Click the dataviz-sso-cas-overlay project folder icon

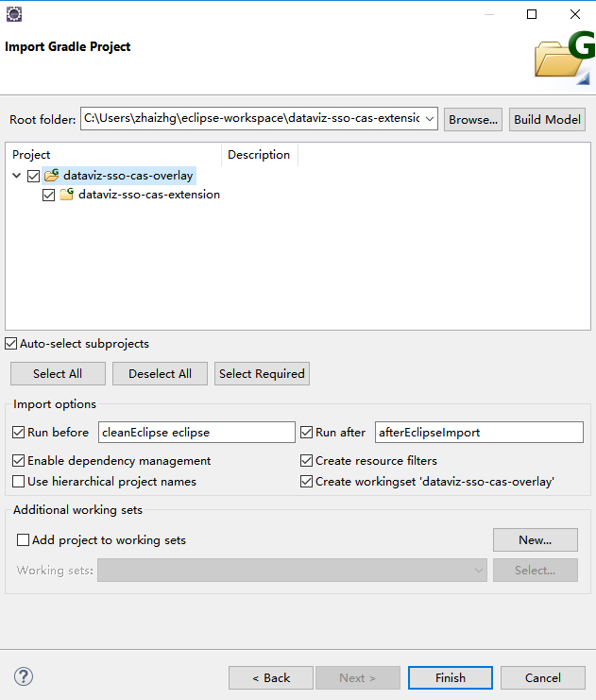51,176
